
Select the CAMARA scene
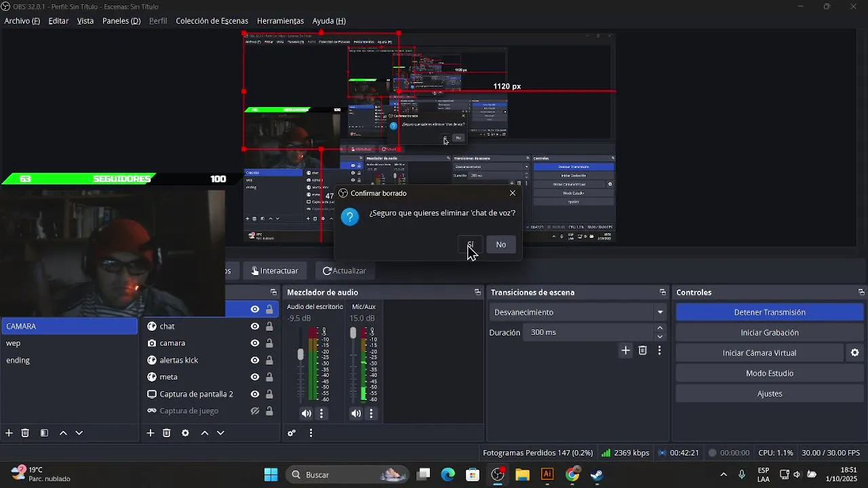[x=69, y=326]
